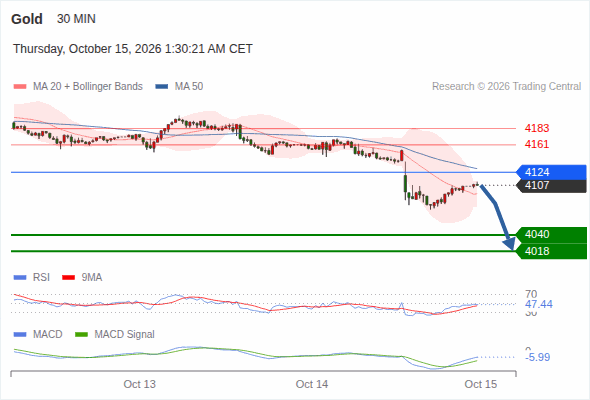
Task: Click the 30 MIN timeframe label
Action: pos(76,19)
